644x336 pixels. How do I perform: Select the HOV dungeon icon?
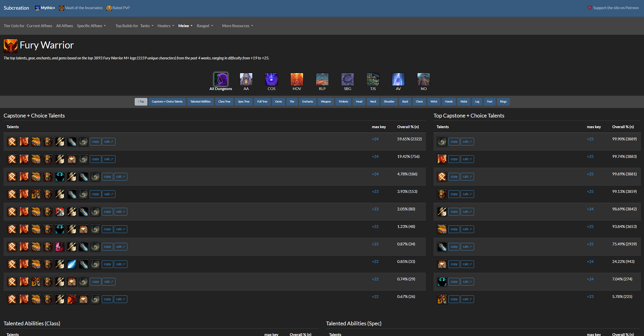click(x=297, y=79)
